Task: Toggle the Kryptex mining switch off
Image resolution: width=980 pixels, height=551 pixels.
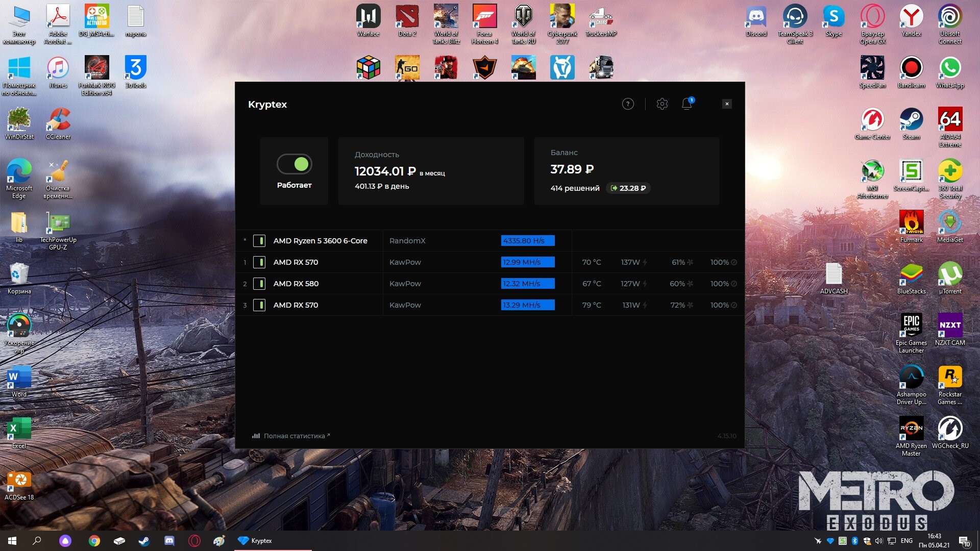Action: [x=295, y=164]
